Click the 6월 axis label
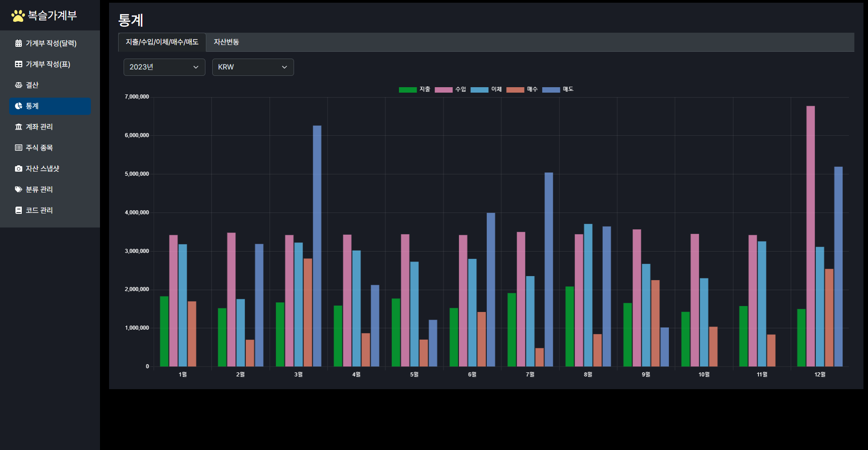The image size is (868, 450). pyautogui.click(x=472, y=375)
